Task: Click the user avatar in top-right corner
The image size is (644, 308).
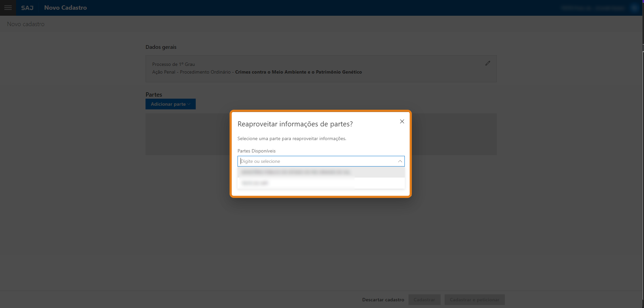Action: tap(634, 8)
